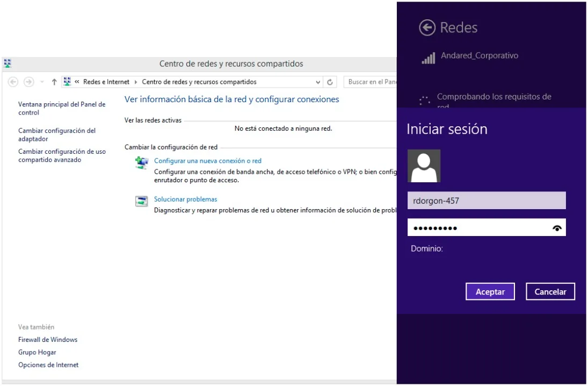The height and width of the screenshot is (386, 588).
Task: Click the new connection setup icon
Action: click(142, 163)
